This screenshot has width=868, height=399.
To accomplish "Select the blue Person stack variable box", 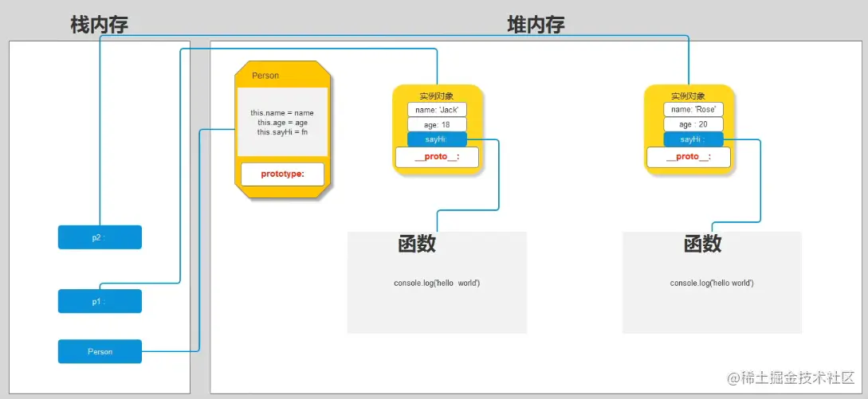I will [100, 351].
